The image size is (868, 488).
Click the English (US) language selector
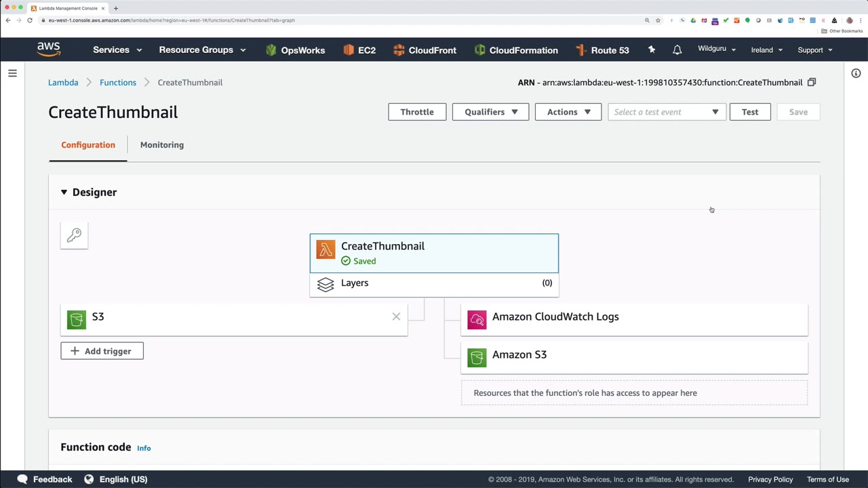coord(123,479)
